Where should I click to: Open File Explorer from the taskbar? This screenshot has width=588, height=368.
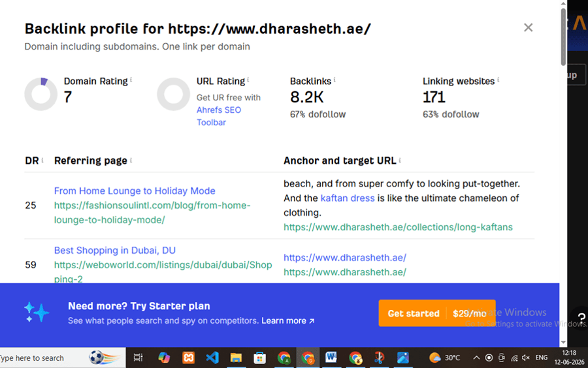click(236, 358)
